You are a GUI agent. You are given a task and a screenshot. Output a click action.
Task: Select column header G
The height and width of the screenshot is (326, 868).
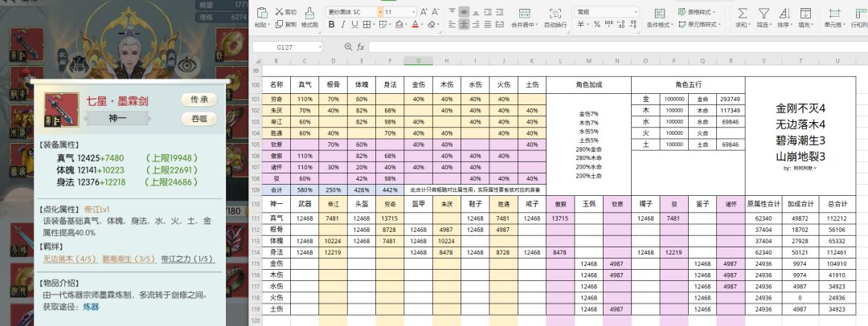coord(418,61)
